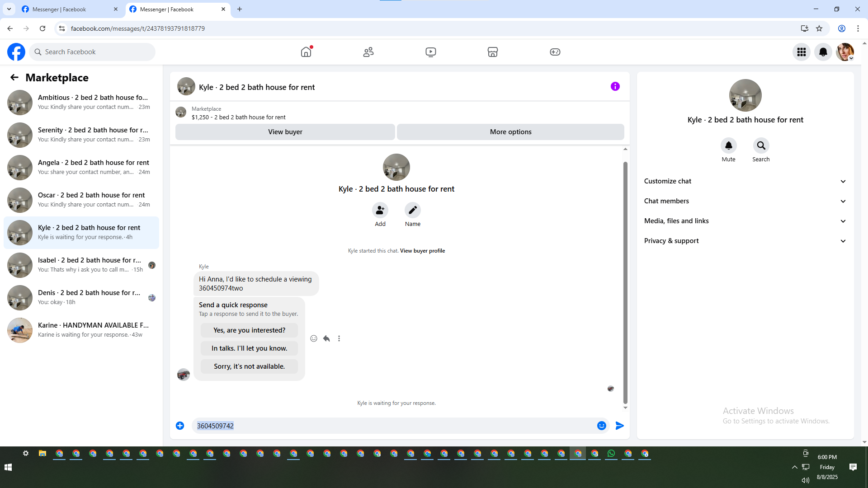Click the chat vertical scrollbar

click(x=625, y=280)
